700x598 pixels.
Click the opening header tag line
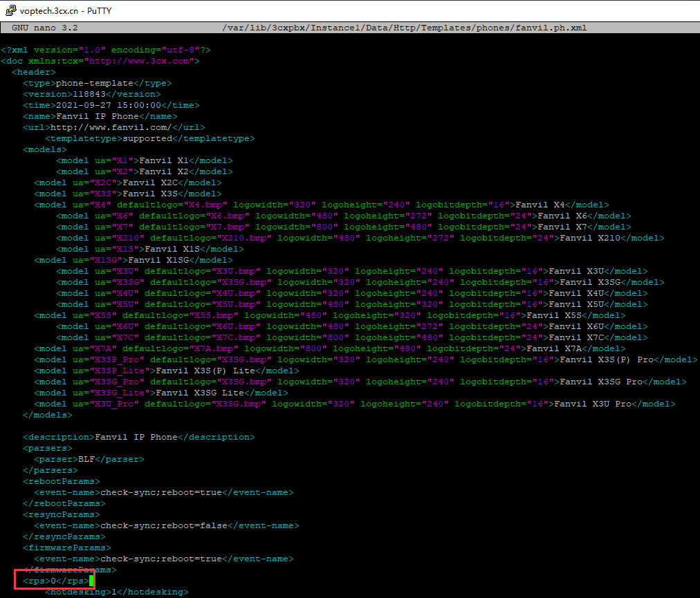34,73
